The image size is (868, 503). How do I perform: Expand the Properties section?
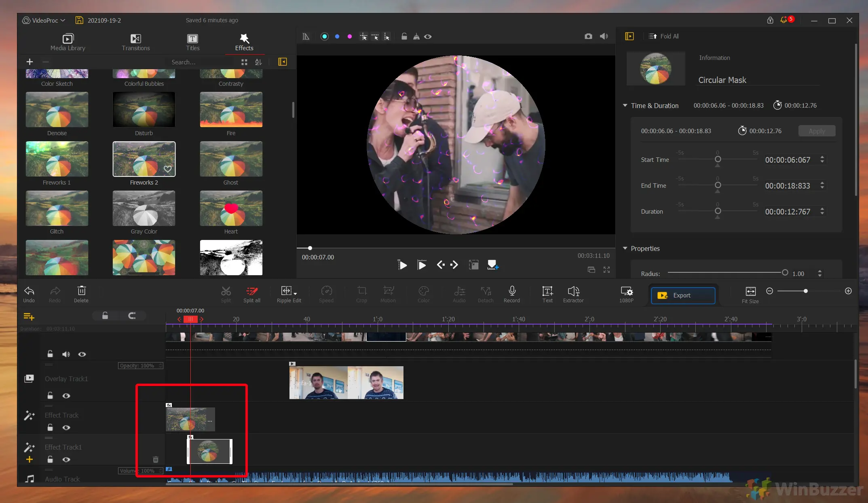pyautogui.click(x=625, y=248)
